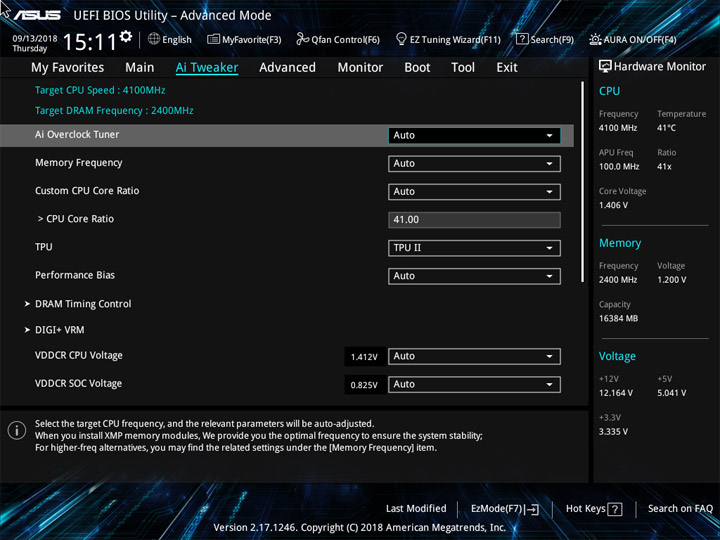Open the Ai Overclock Tuner dropdown
This screenshot has height=540, width=720.
474,135
